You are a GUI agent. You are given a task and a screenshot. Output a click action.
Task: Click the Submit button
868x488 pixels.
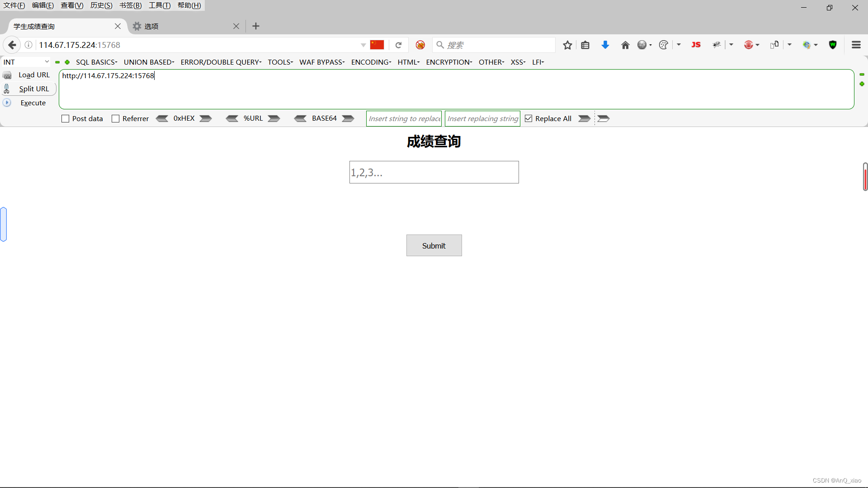tap(434, 245)
